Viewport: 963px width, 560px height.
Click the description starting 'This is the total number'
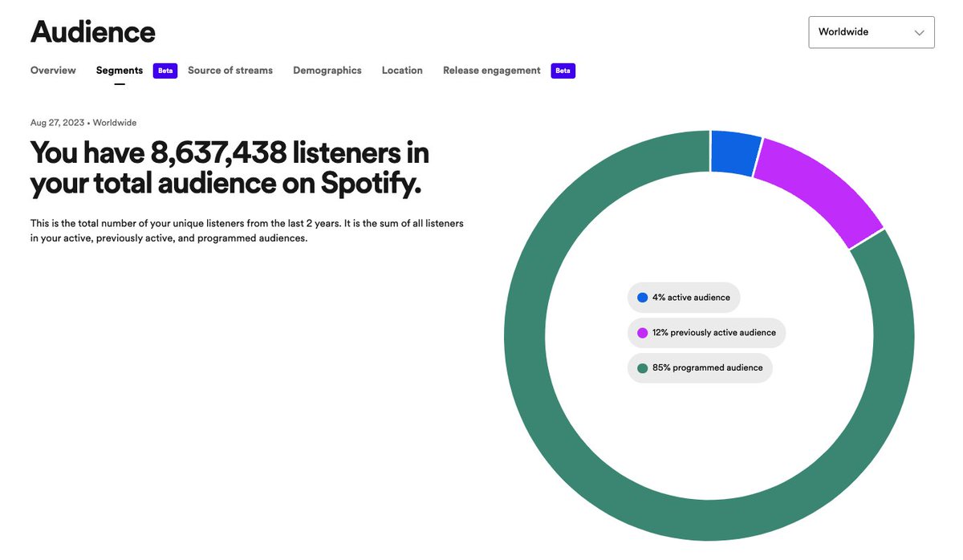pos(247,230)
